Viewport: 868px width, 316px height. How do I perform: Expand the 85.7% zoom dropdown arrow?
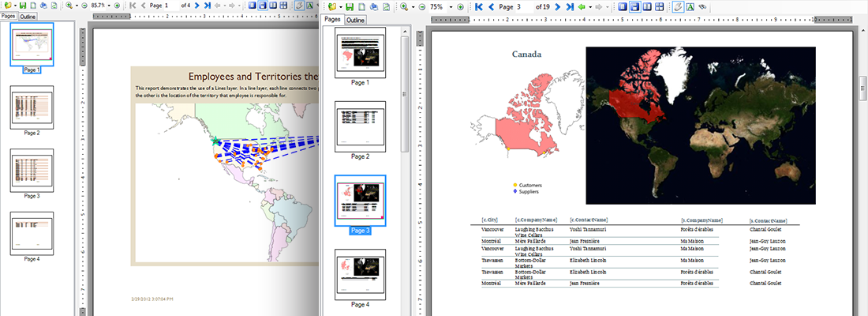pos(109,6)
